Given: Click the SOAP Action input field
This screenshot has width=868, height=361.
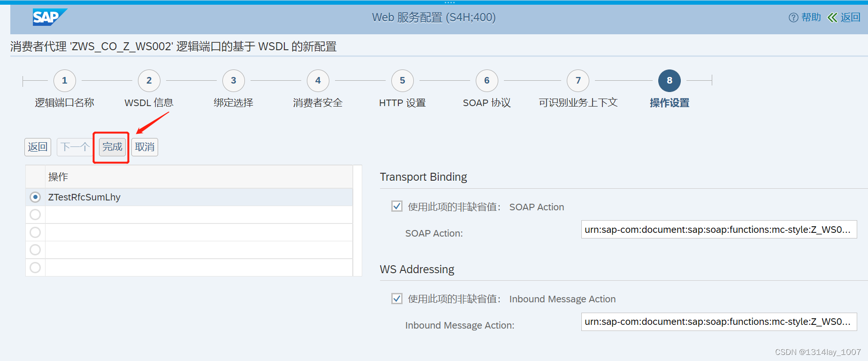Looking at the screenshot, I should click(x=719, y=230).
